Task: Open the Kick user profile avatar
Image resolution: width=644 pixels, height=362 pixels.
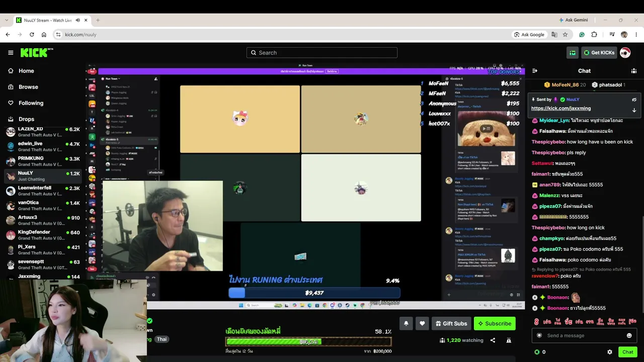Action: click(x=625, y=53)
